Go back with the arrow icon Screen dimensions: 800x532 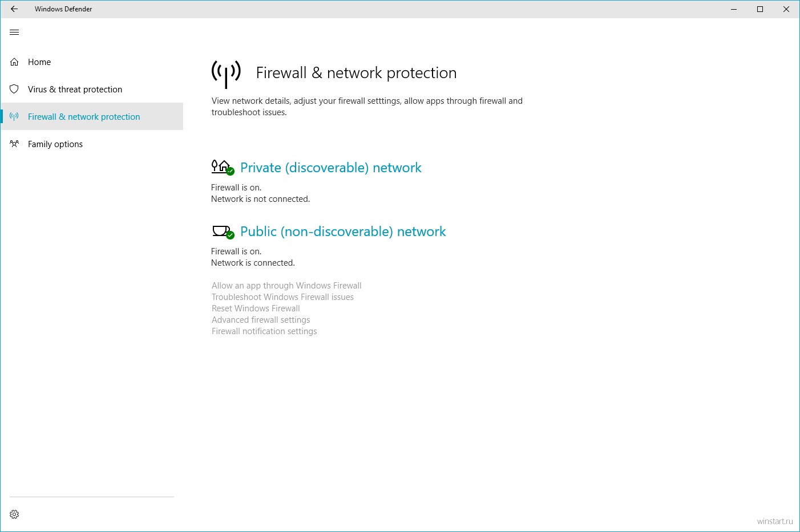[x=14, y=9]
